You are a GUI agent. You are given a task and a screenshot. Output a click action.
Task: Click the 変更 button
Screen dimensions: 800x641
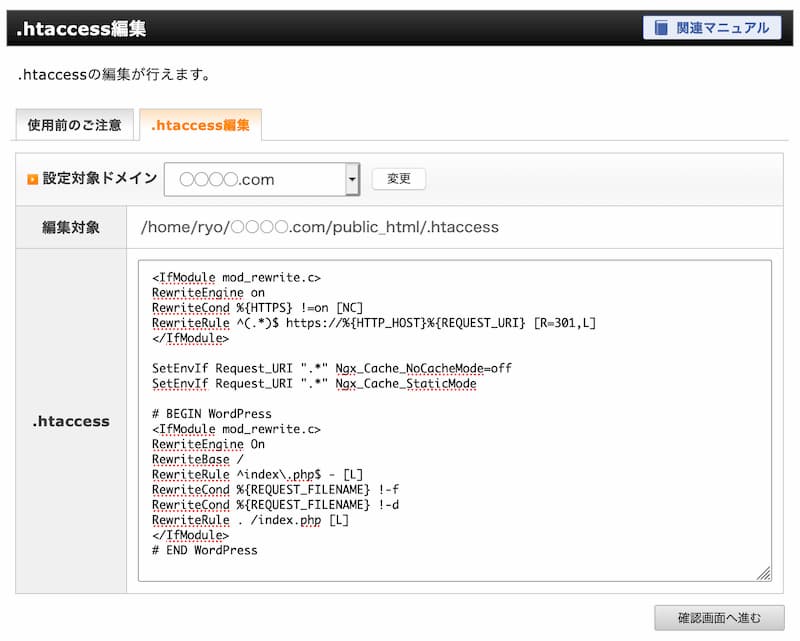click(x=398, y=179)
